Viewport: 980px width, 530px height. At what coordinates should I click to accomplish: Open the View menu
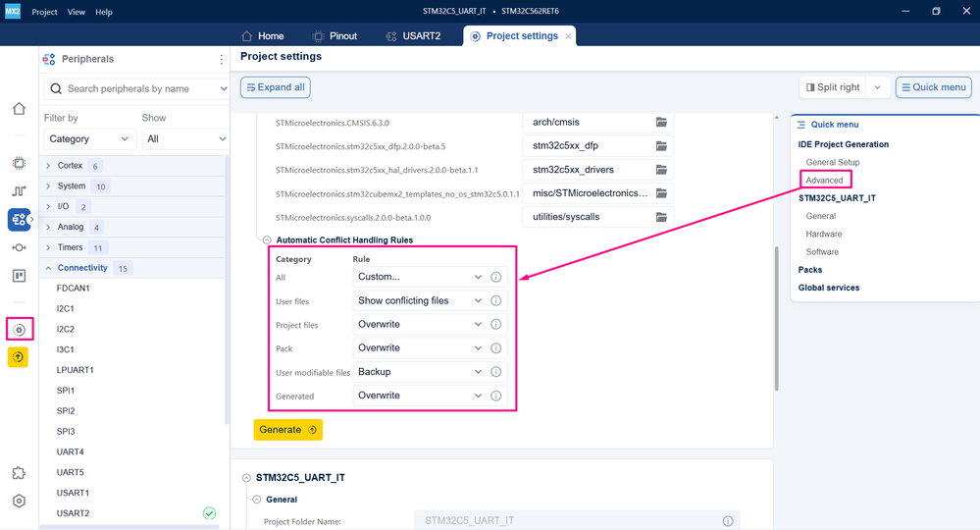pos(77,12)
